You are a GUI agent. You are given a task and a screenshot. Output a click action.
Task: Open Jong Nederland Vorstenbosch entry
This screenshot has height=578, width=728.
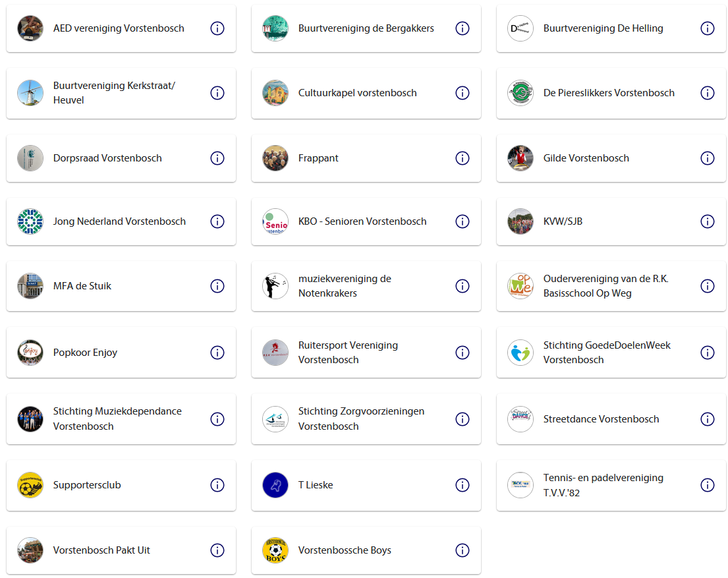(121, 221)
